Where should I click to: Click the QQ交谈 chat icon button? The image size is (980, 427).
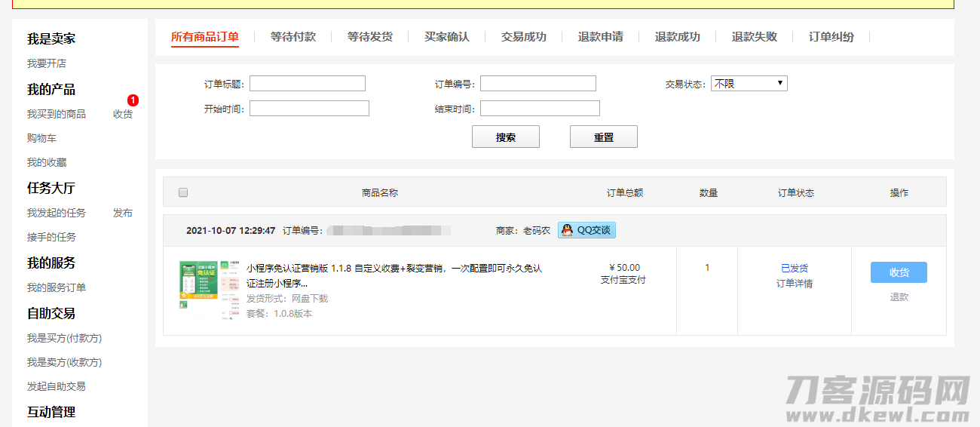coord(586,230)
